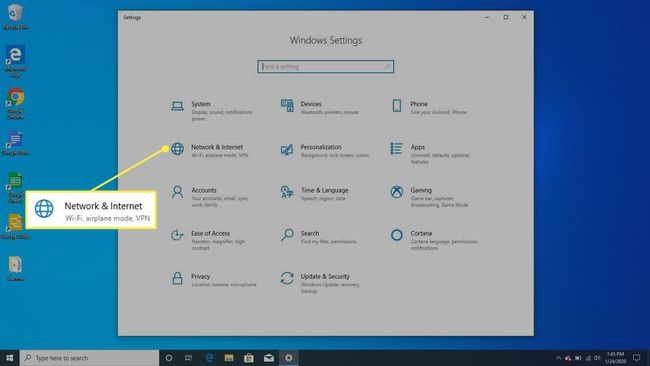Open the Cortana settings category
Image resolution: width=650 pixels, height=366 pixels.
point(434,240)
